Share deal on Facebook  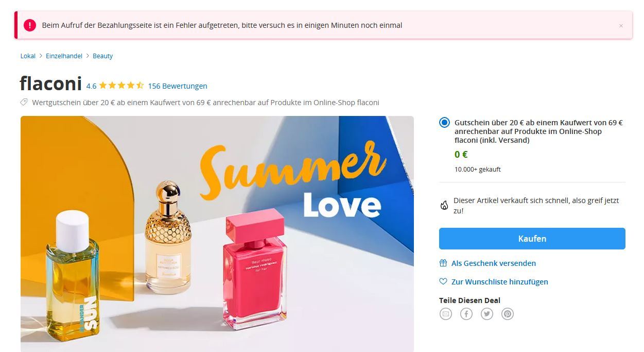(466, 314)
